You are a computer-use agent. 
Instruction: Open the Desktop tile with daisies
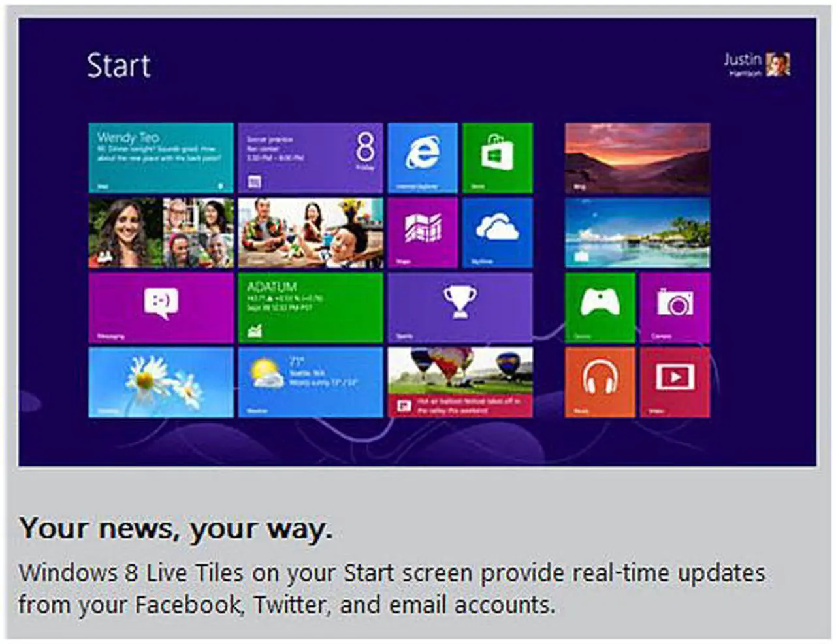161,382
